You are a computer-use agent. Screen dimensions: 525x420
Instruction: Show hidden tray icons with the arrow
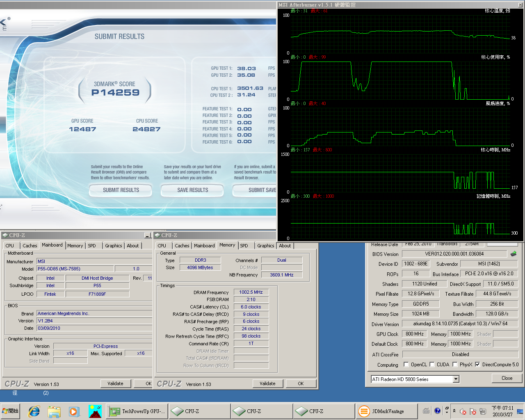click(454, 411)
